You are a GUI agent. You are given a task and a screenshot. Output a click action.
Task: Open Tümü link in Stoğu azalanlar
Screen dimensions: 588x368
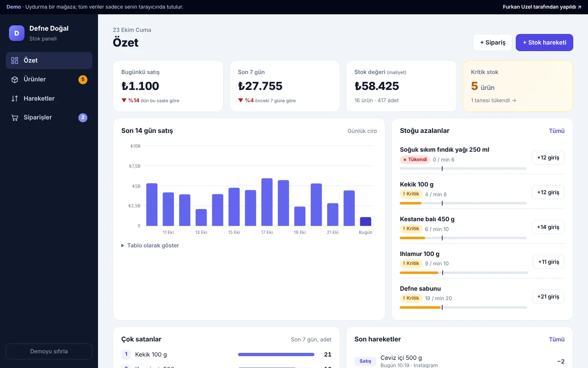(x=557, y=131)
